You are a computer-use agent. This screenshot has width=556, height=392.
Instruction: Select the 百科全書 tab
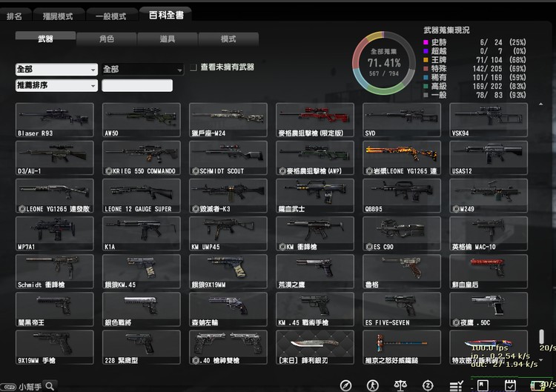pyautogui.click(x=166, y=15)
